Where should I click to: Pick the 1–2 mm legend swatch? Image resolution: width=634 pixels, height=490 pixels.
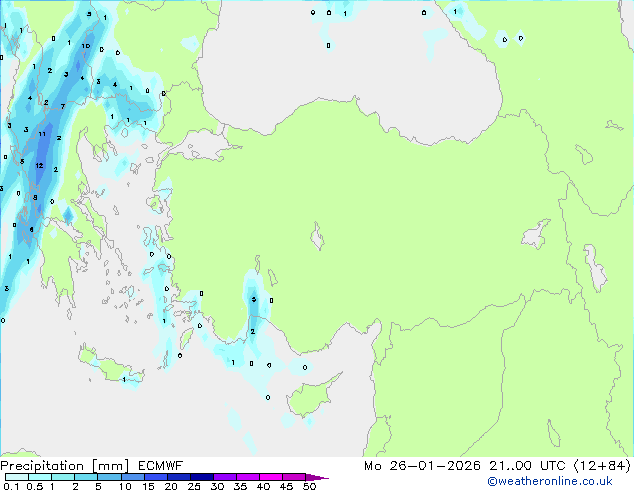pyautogui.click(x=63, y=477)
